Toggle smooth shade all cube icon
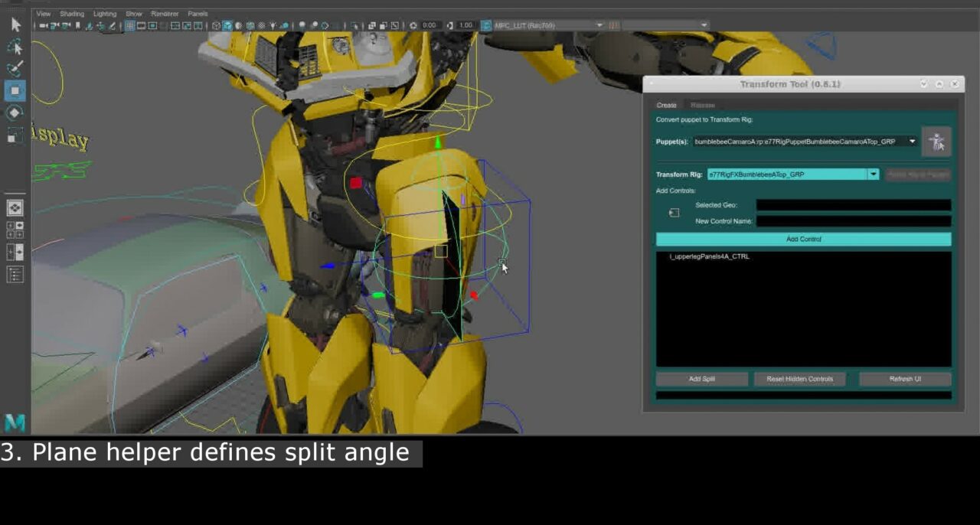Image resolution: width=980 pixels, height=525 pixels. 227,25
